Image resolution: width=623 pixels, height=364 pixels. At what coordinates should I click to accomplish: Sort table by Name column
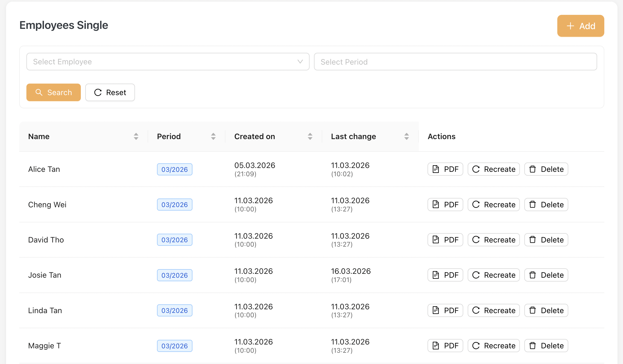pos(136,136)
